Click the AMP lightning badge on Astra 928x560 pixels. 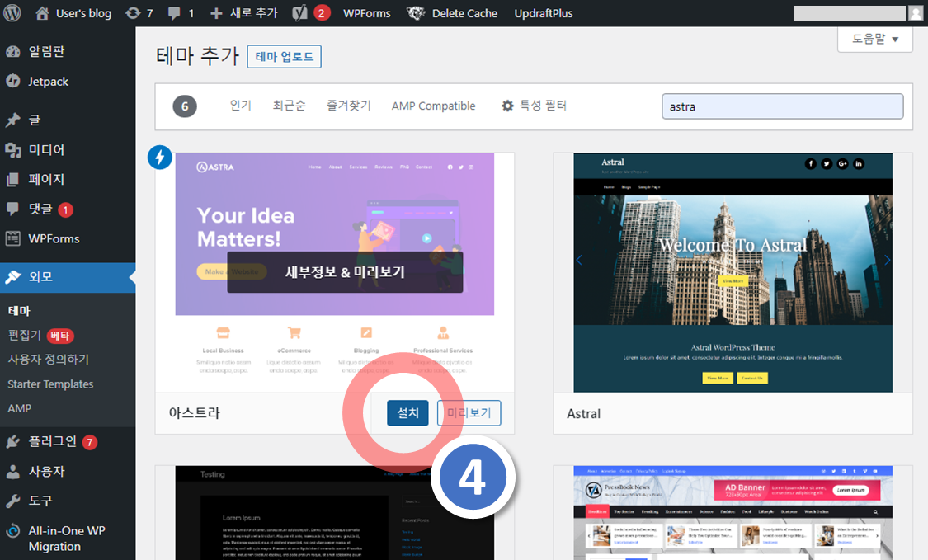160,158
